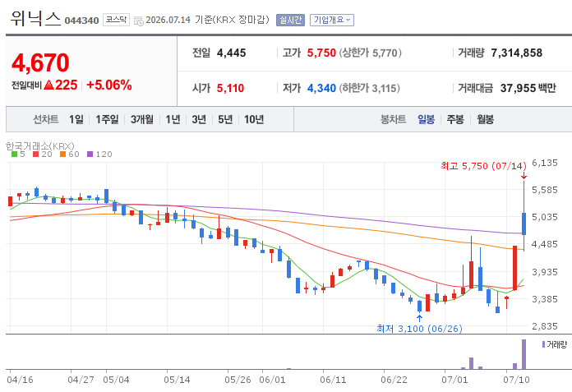Click the trading value 37,955 백만

click(x=528, y=88)
